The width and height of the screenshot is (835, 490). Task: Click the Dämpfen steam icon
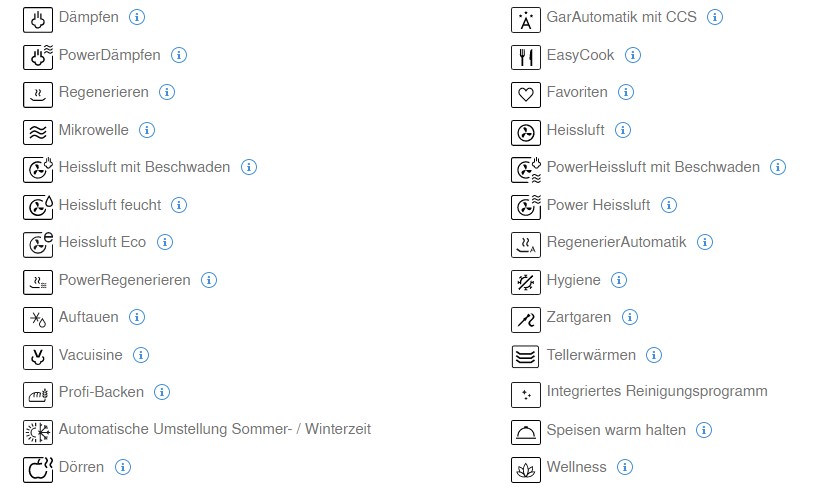pyautogui.click(x=38, y=20)
